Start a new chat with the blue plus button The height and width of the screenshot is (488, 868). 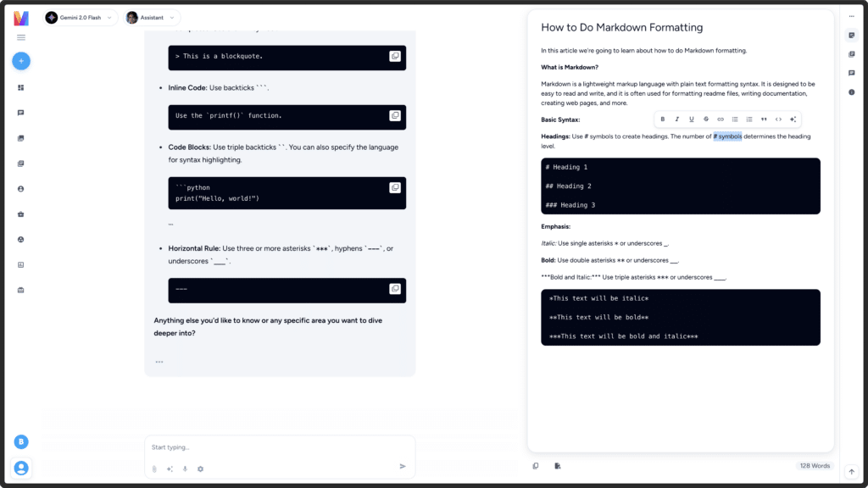coord(21,61)
